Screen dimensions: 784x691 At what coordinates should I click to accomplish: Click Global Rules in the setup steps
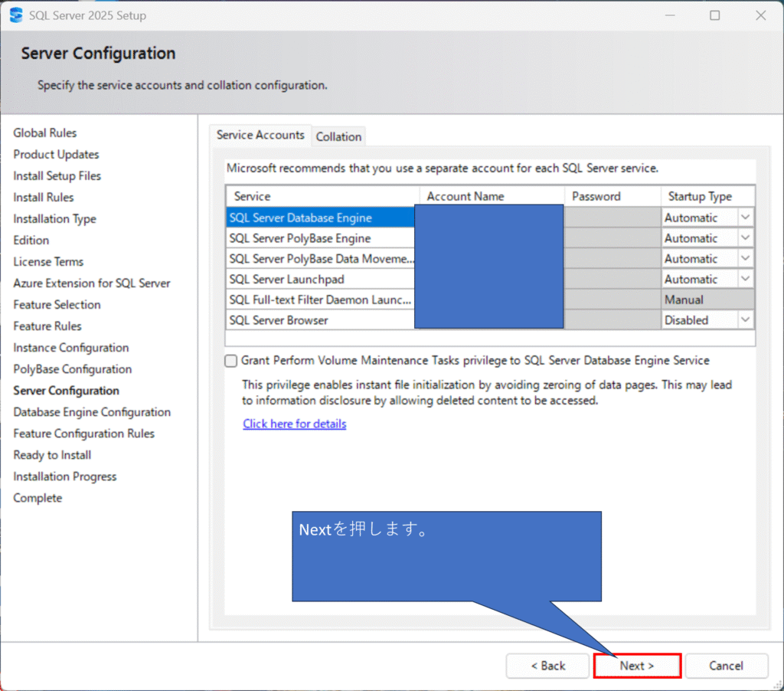[x=45, y=133]
